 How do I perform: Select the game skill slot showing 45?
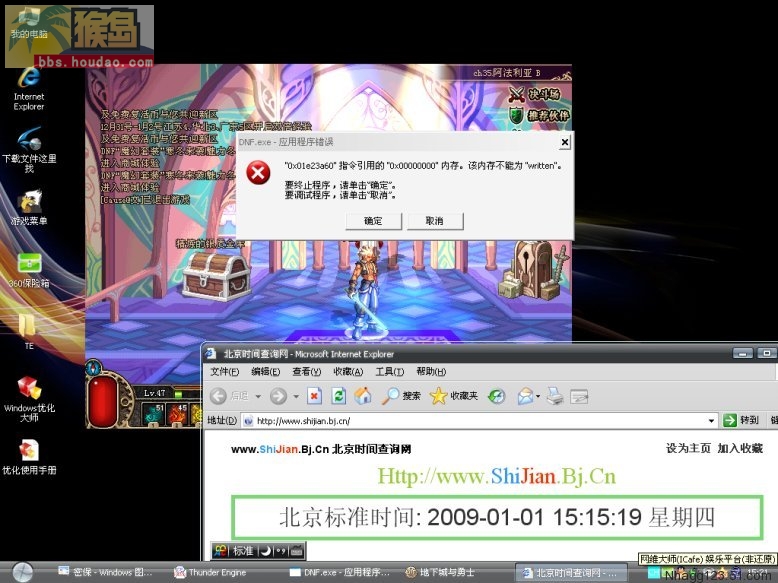coord(177,415)
